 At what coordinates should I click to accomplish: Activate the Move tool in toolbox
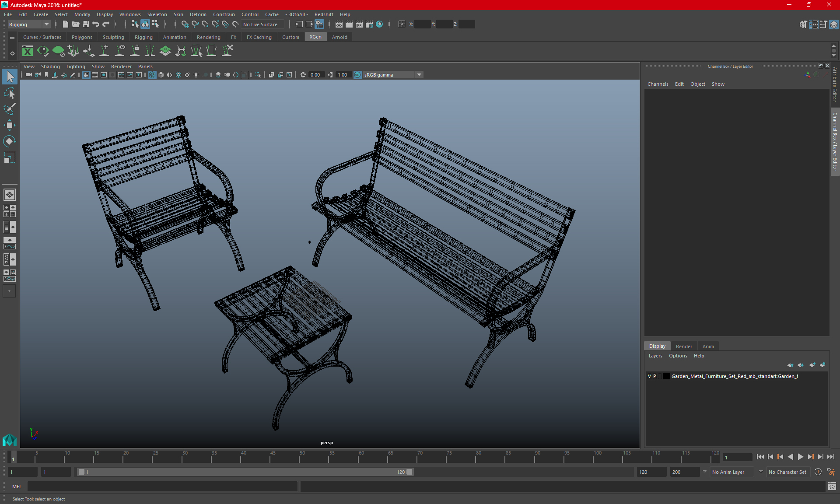click(x=10, y=125)
